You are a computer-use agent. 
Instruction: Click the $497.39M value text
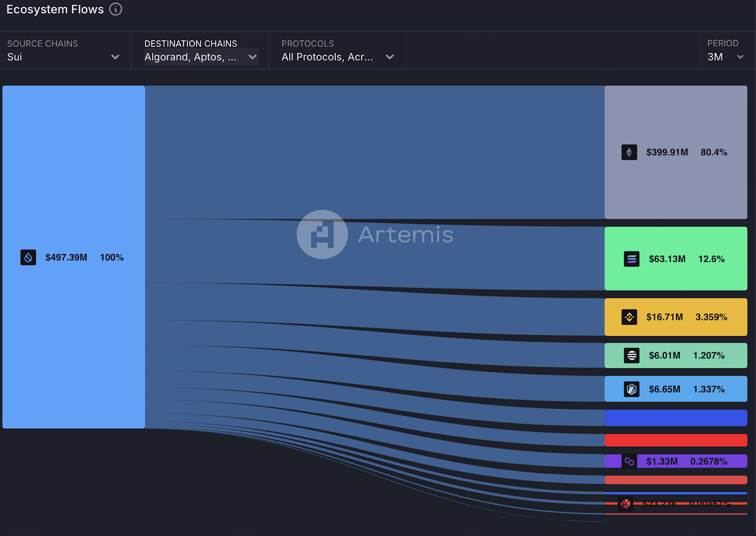click(x=66, y=258)
